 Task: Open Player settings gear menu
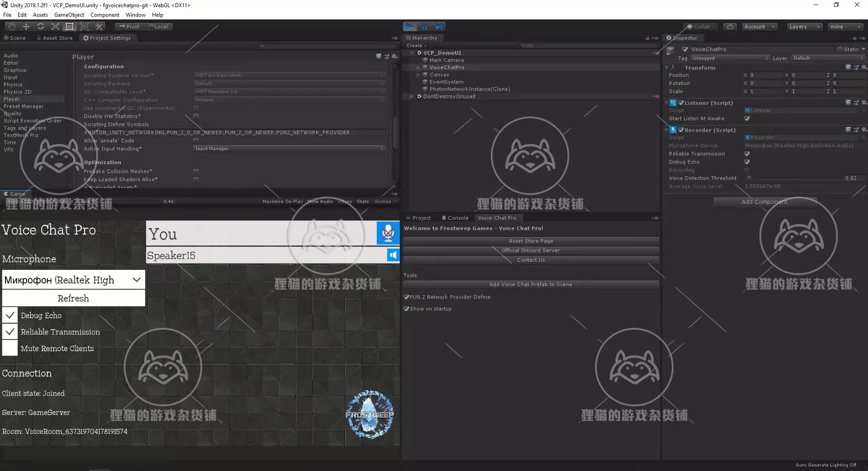394,57
